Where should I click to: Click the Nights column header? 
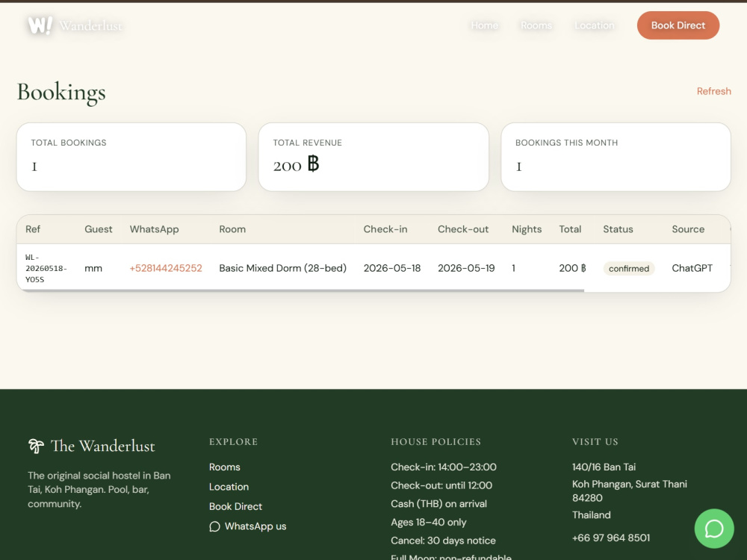point(527,229)
